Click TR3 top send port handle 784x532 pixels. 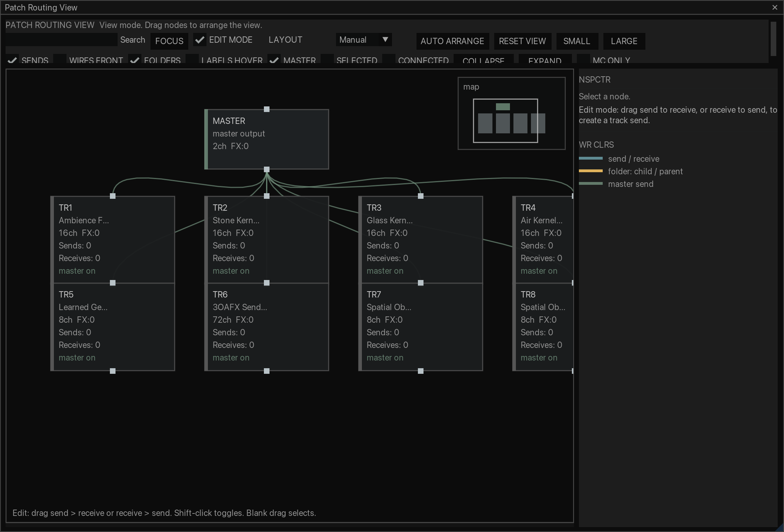point(421,196)
